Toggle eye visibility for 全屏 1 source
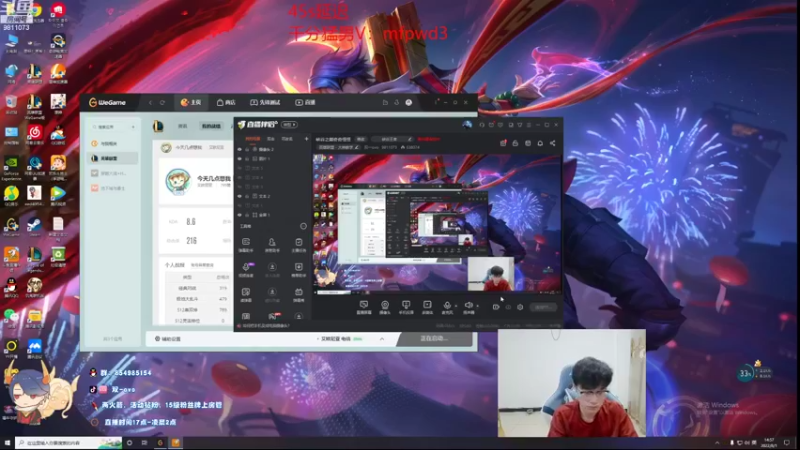 tap(239, 215)
